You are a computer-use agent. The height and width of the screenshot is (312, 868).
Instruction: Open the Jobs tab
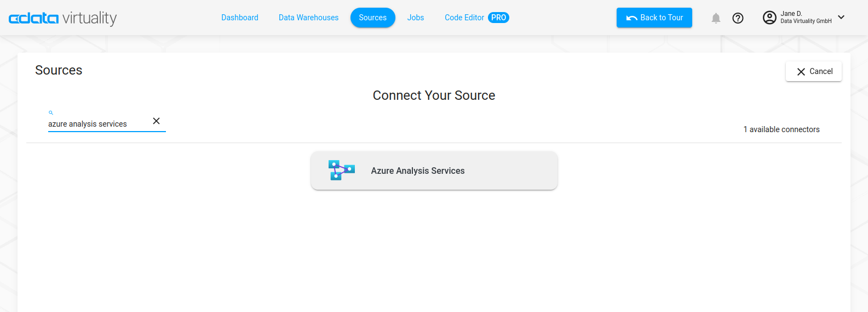415,18
